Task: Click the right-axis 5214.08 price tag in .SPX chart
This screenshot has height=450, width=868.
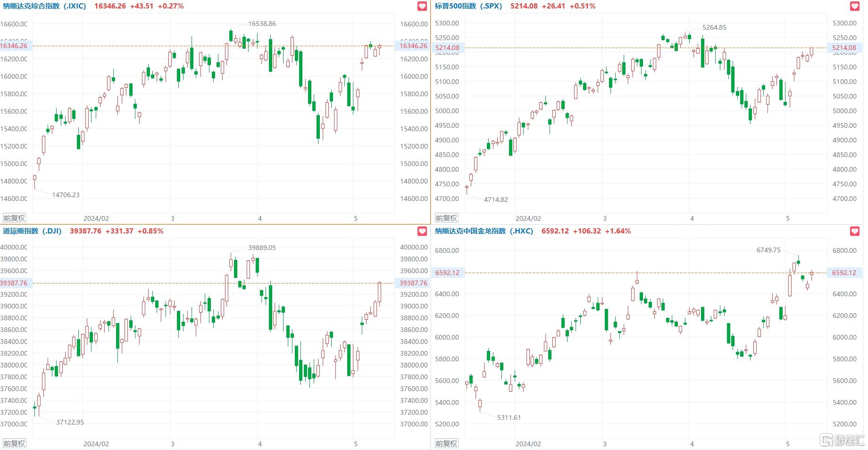Action: tap(844, 48)
